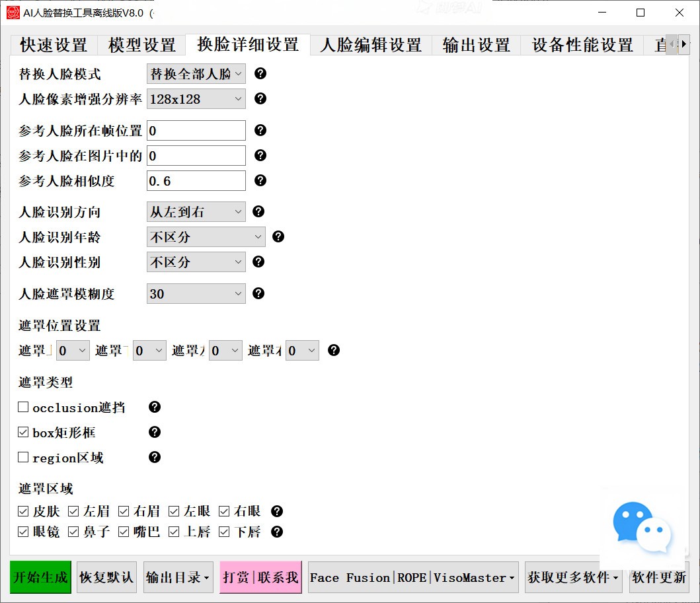Screen dimensions: 700x603
Task: Open 人脸遮罩模糊度 dropdown showing 30
Action: [x=196, y=293]
